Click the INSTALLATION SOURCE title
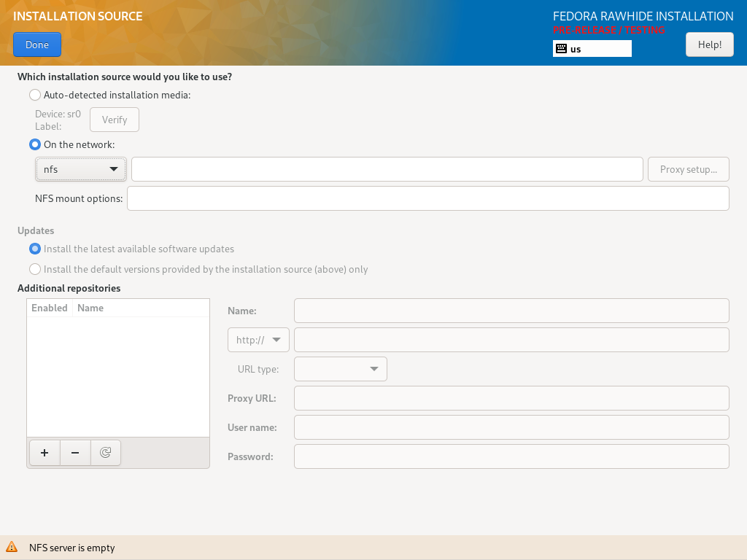Viewport: 747px width, 560px height. pos(77,16)
